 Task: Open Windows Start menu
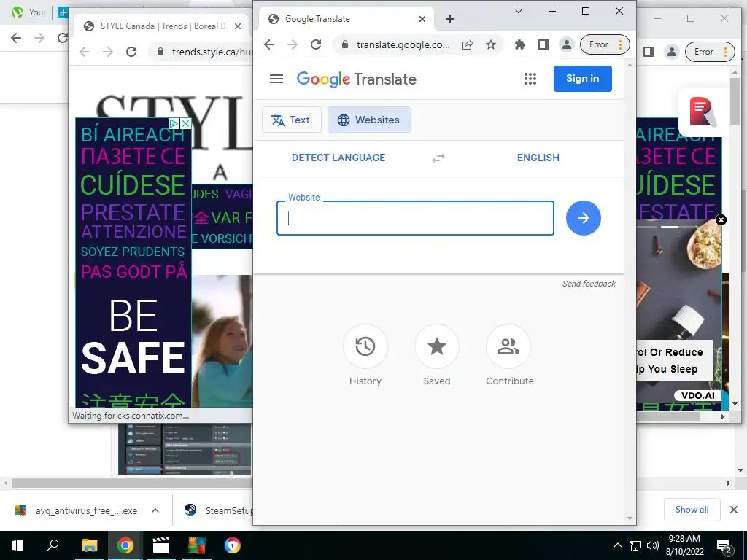18,545
